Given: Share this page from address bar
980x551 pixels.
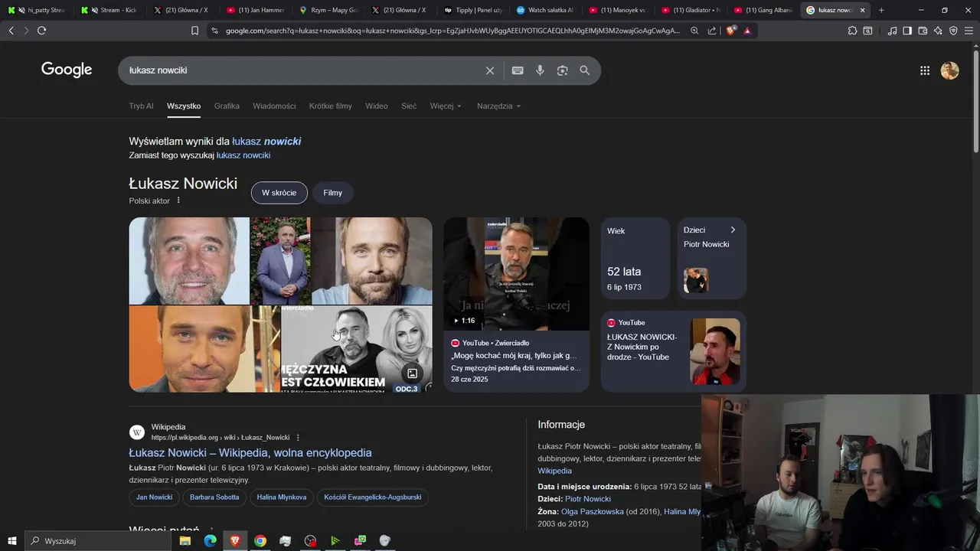Looking at the screenshot, I should point(712,31).
